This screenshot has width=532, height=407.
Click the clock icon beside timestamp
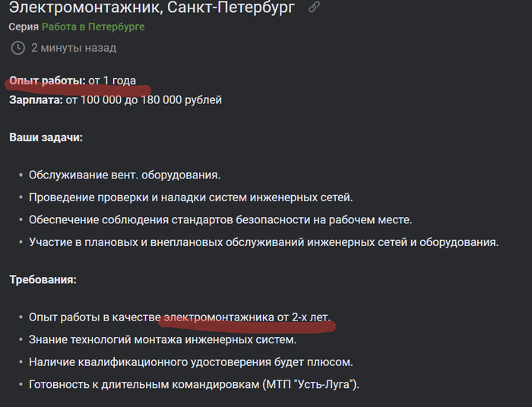click(18, 48)
